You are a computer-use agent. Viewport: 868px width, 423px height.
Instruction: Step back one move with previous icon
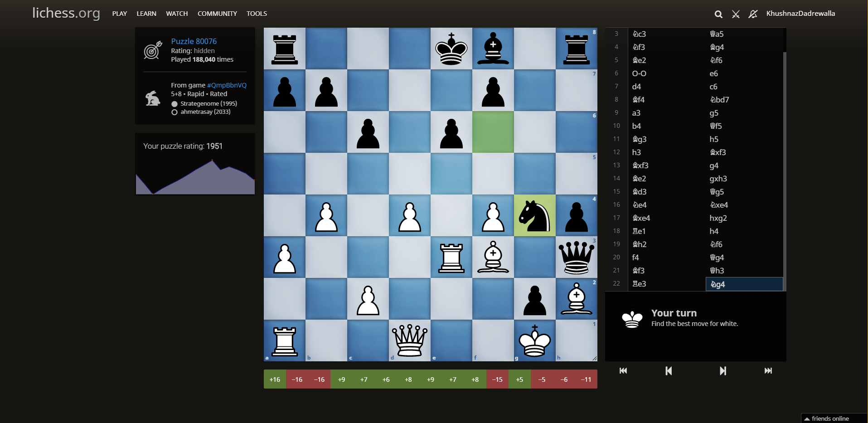point(668,371)
